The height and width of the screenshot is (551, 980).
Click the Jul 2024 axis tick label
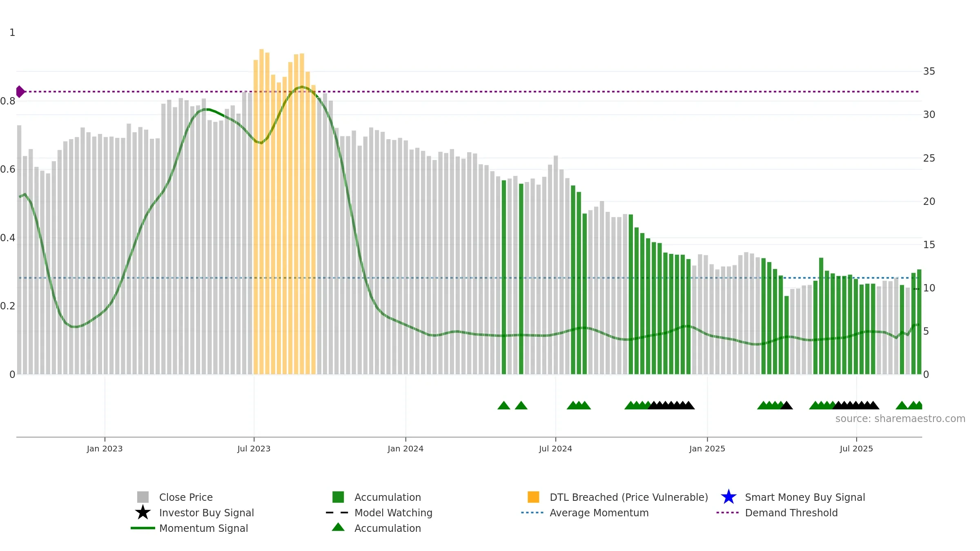pos(555,449)
